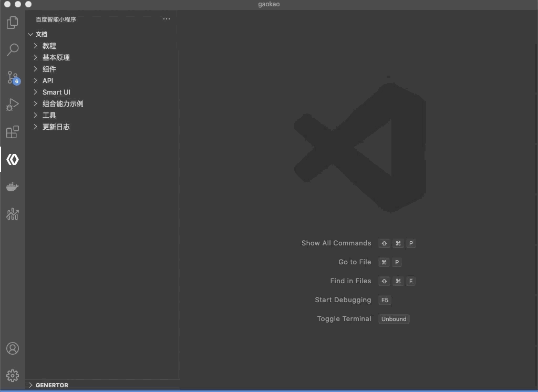538x392 pixels.
Task: Open the Run and Debug view
Action: tap(13, 105)
